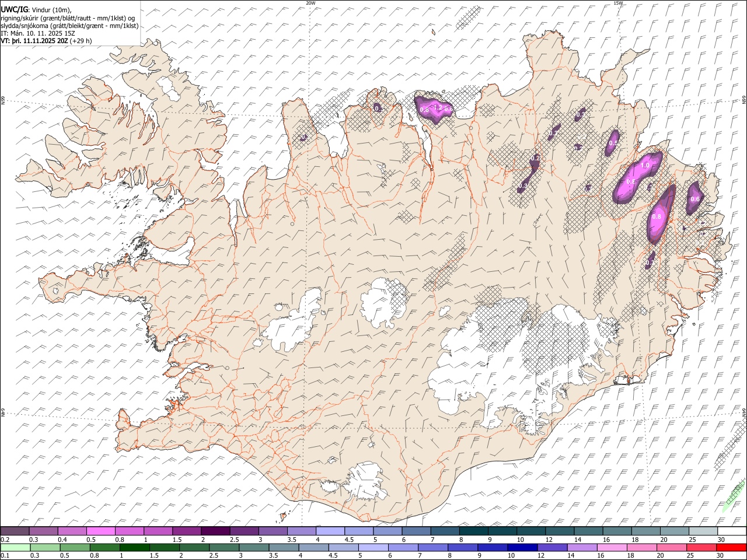
Task: Click the '0.2' label under upper legend
Action: click(x=5, y=540)
